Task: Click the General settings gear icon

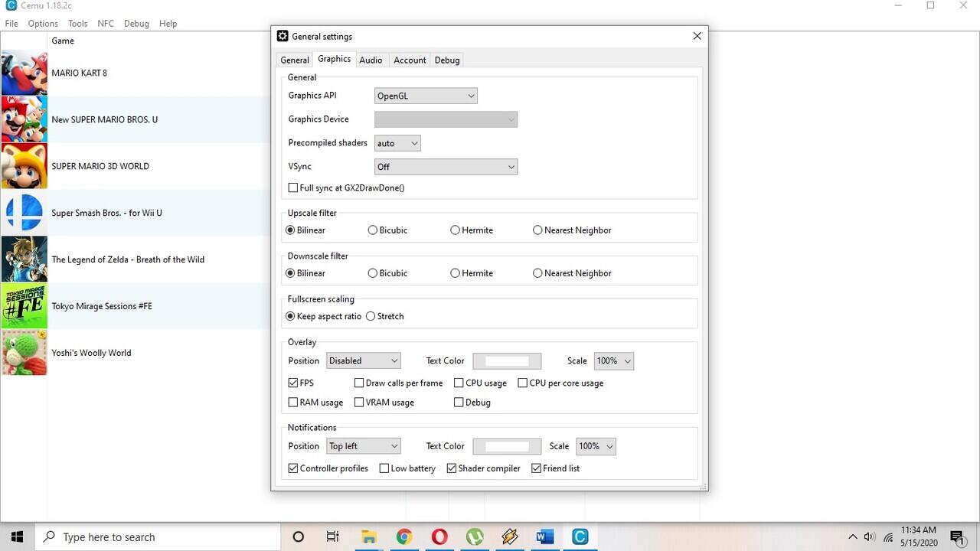Action: [283, 36]
